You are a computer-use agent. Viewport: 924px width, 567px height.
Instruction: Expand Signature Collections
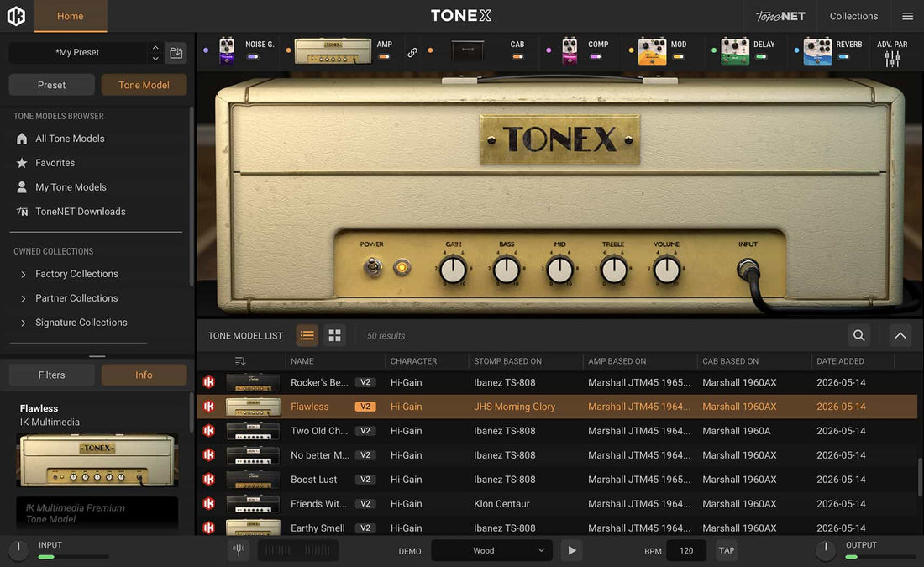tap(24, 323)
